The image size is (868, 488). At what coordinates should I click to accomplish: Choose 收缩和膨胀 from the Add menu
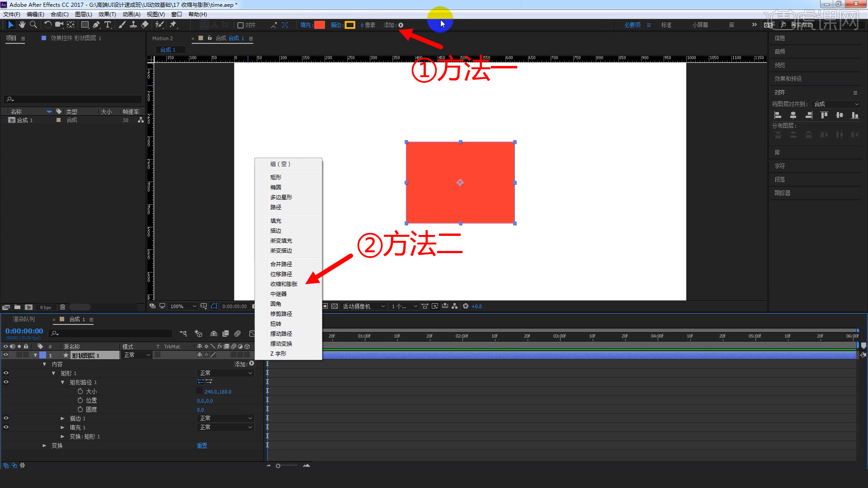(283, 284)
